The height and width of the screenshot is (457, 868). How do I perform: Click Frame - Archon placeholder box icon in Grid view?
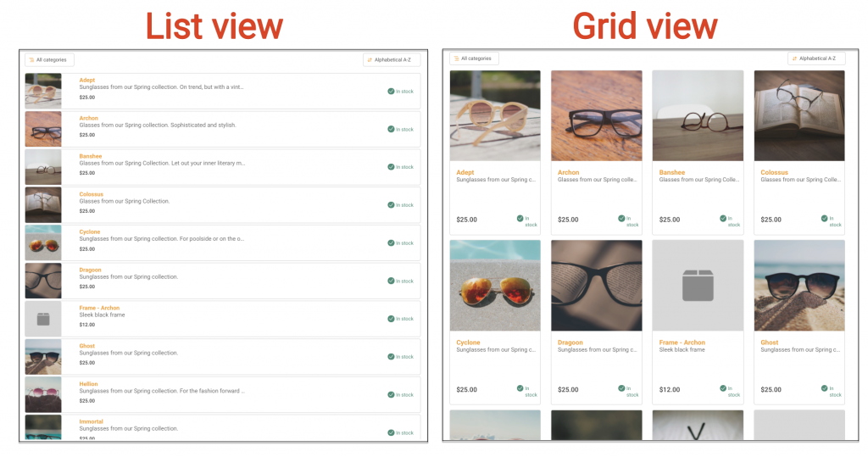tap(698, 285)
